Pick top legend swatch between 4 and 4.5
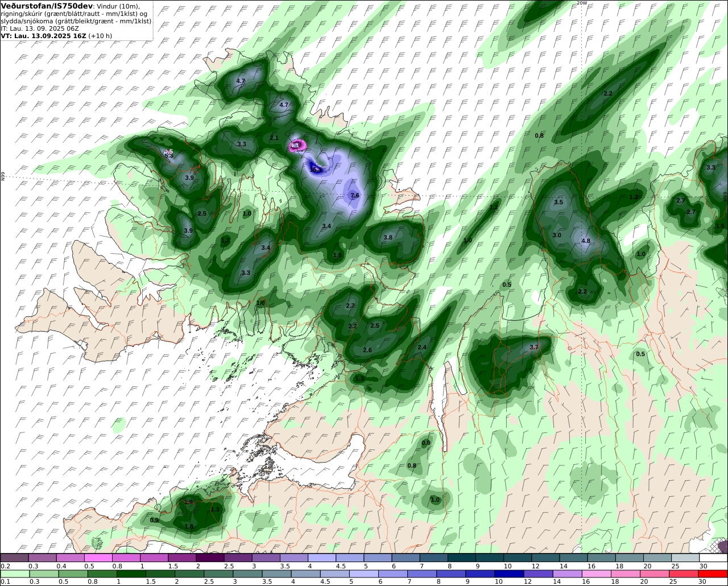 click(322, 558)
